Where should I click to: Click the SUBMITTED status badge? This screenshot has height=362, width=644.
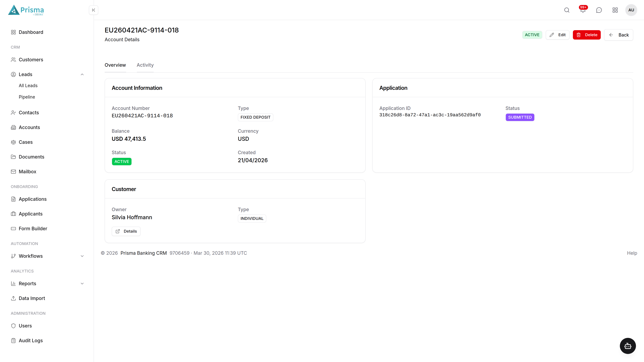tap(520, 117)
